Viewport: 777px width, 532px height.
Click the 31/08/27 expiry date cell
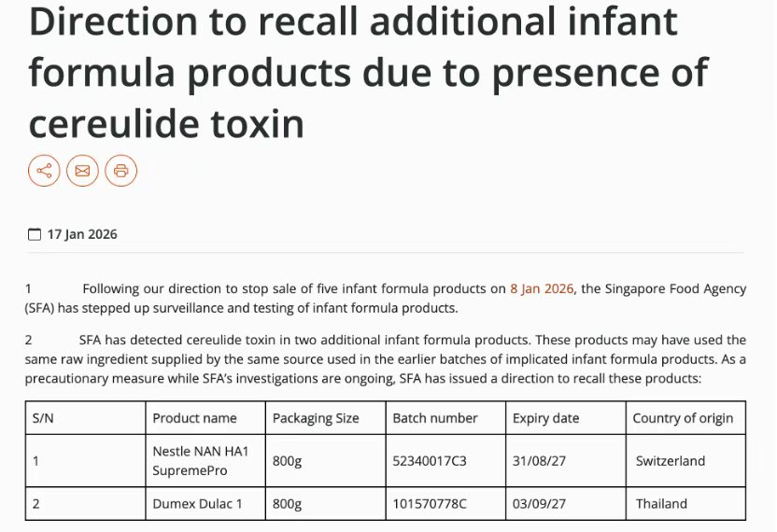(539, 461)
